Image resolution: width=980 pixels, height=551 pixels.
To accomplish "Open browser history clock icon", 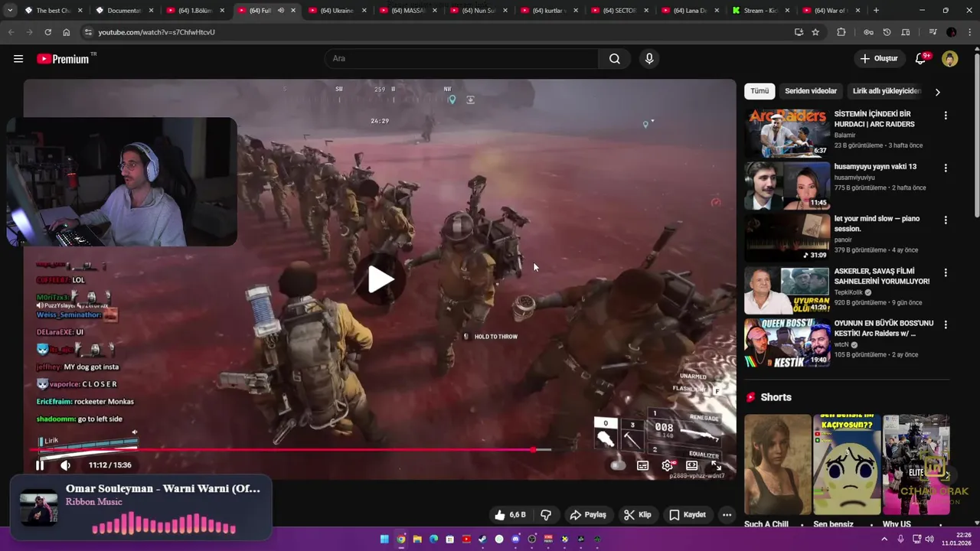I will [887, 32].
